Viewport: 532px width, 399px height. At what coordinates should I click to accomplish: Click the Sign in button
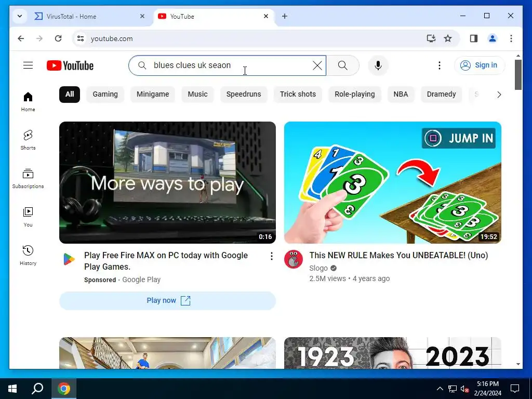[480, 65]
